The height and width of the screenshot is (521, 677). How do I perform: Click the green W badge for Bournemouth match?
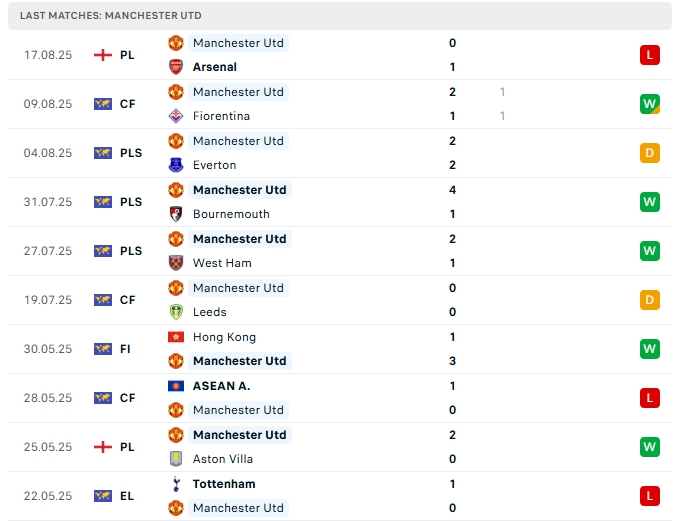coord(650,202)
